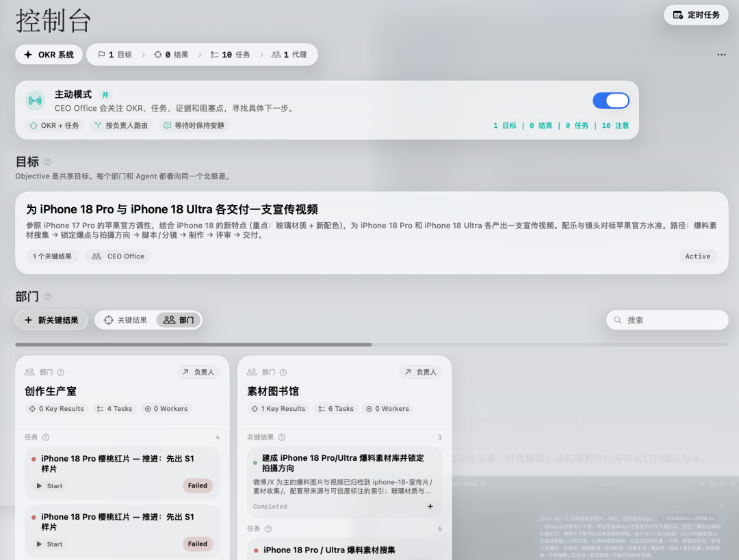Select the 0 结果 breadcrumb item
Image resolution: width=739 pixels, height=560 pixels.
(171, 55)
